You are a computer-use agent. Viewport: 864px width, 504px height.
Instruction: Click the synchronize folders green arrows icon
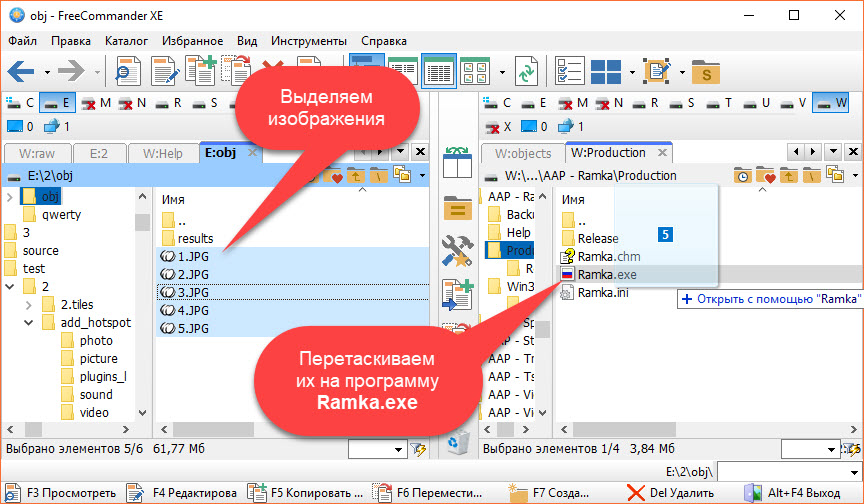tap(526, 71)
